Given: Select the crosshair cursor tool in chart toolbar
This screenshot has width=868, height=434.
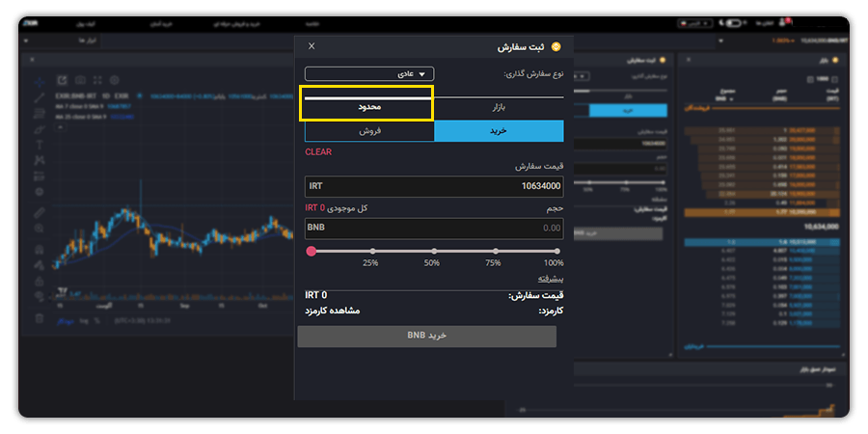Looking at the screenshot, I should (40, 82).
